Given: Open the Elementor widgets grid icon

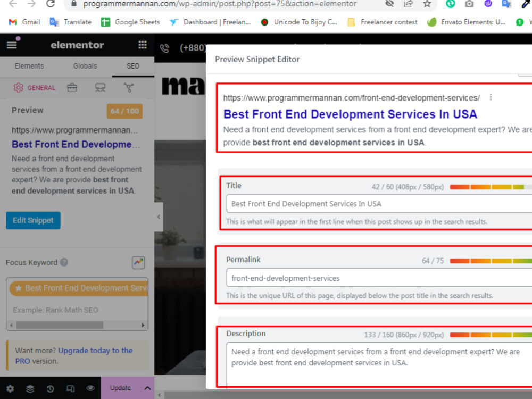Looking at the screenshot, I should [143, 45].
